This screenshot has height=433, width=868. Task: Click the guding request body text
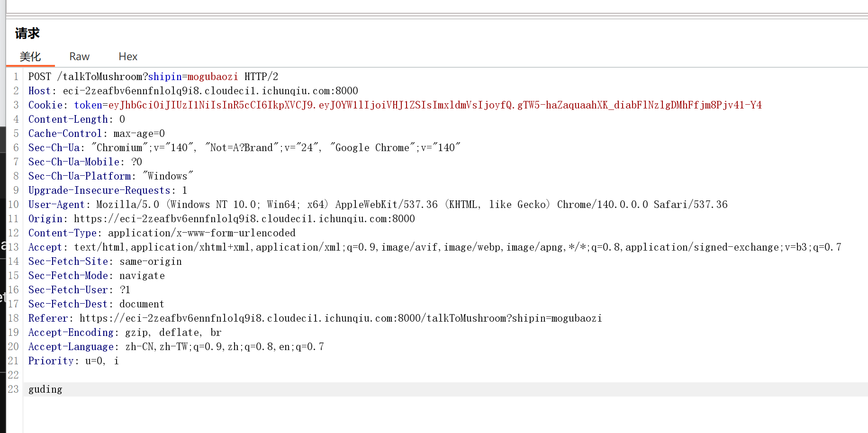pos(45,389)
